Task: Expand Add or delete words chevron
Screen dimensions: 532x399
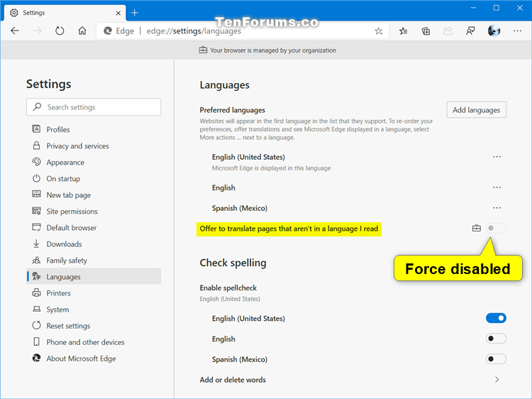Action: click(497, 380)
